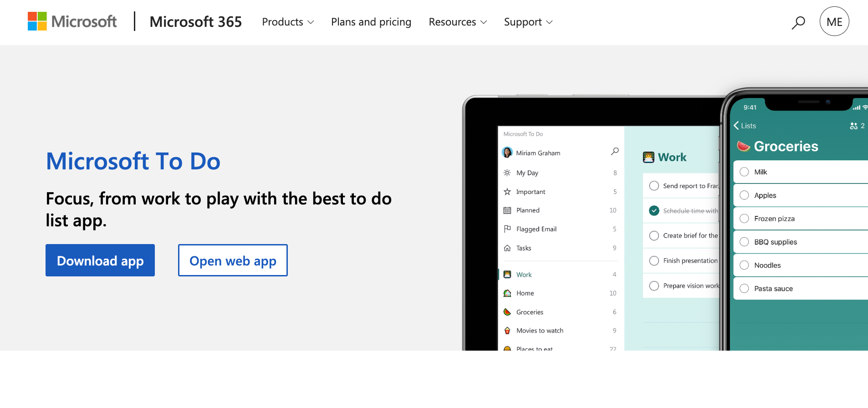868x408 pixels.
Task: Check off Pasta sauce in Groceries
Action: pos(744,288)
